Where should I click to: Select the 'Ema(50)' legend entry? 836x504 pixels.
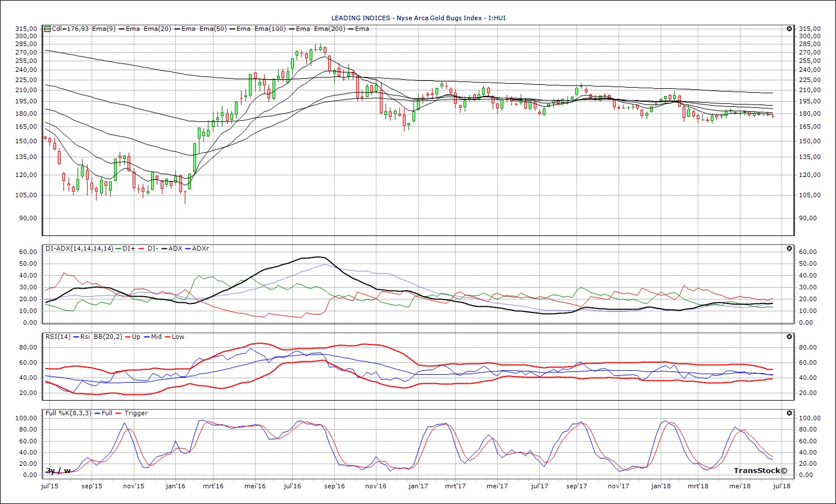[x=213, y=29]
